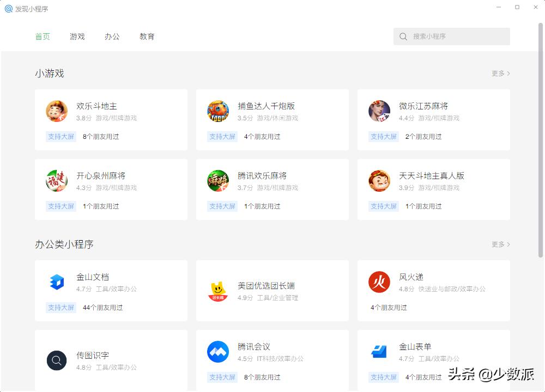Click 支持大屏 badge on 欢乐斗地主
This screenshot has height=392, width=545.
tap(60, 137)
